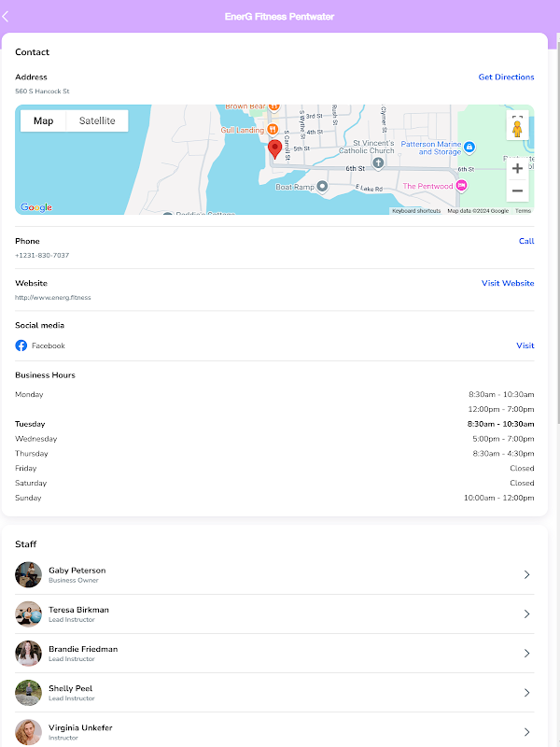Open Virginia Unkefer profile photo
This screenshot has height=747, width=560.
click(x=29, y=732)
